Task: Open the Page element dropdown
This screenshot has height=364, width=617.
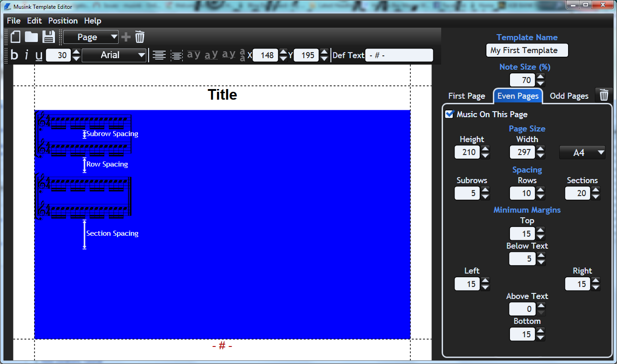Action: [91, 37]
